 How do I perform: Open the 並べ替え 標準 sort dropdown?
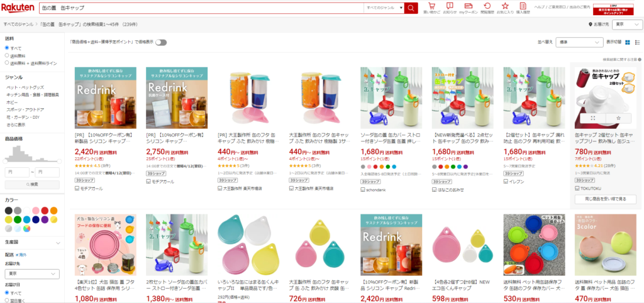tap(579, 42)
